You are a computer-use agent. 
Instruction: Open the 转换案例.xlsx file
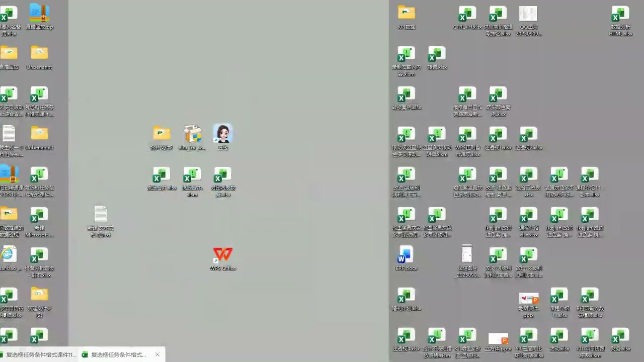click(407, 98)
